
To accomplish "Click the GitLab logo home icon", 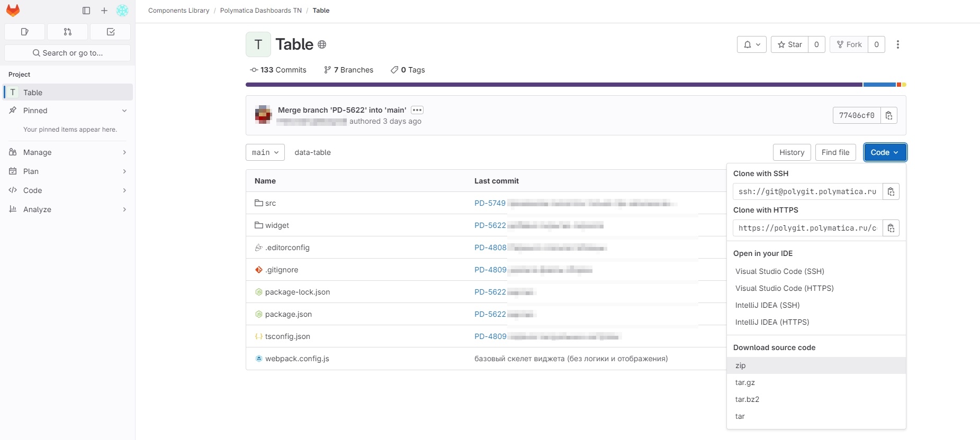I will point(13,11).
